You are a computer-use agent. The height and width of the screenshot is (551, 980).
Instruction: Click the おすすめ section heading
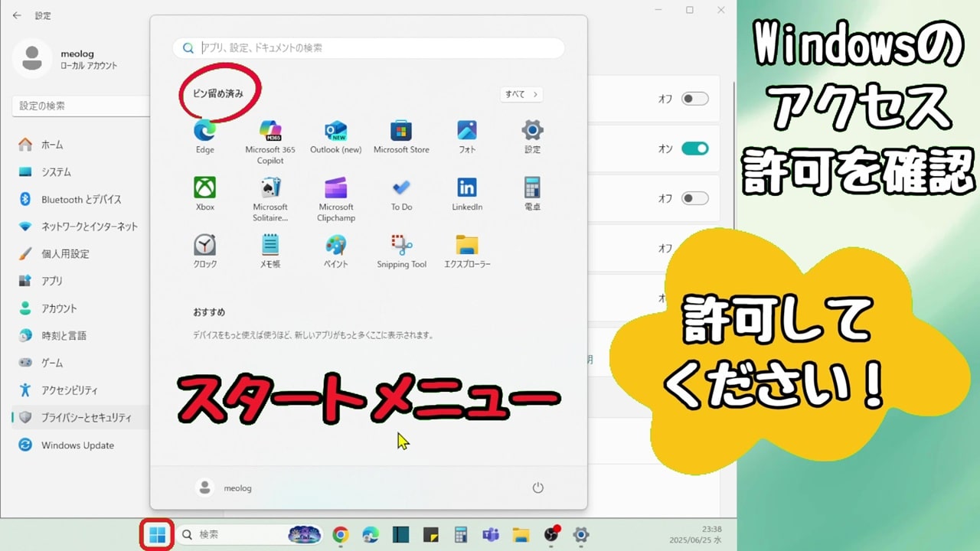(x=209, y=312)
